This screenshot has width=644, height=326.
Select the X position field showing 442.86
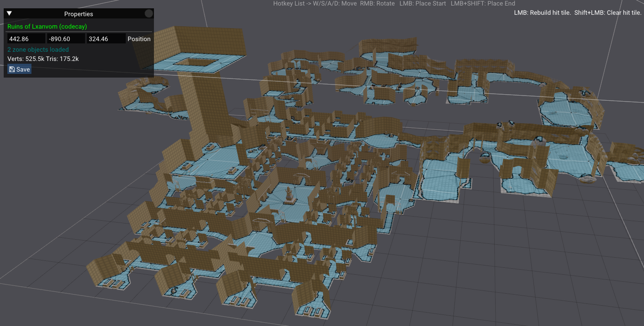pyautogui.click(x=26, y=39)
